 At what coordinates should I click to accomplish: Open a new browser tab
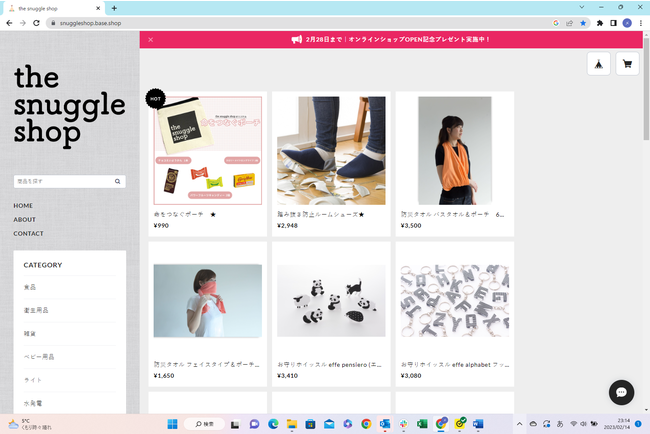(114, 8)
